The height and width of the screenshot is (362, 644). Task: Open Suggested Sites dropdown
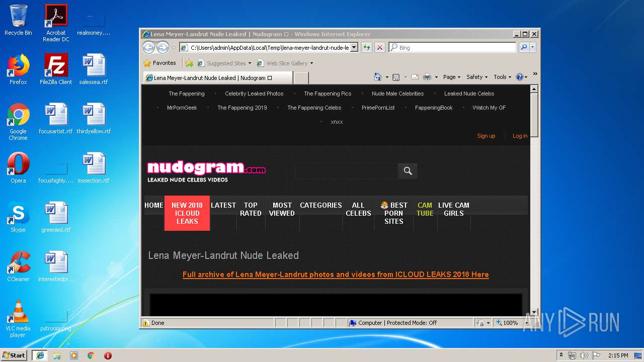click(x=250, y=63)
